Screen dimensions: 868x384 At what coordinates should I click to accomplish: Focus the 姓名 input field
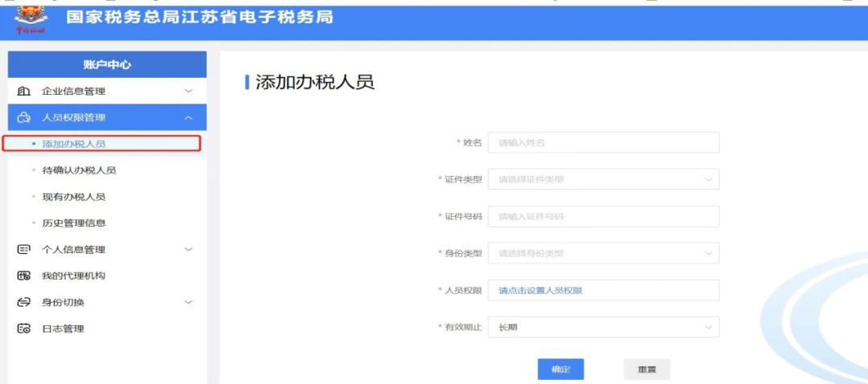(x=604, y=142)
